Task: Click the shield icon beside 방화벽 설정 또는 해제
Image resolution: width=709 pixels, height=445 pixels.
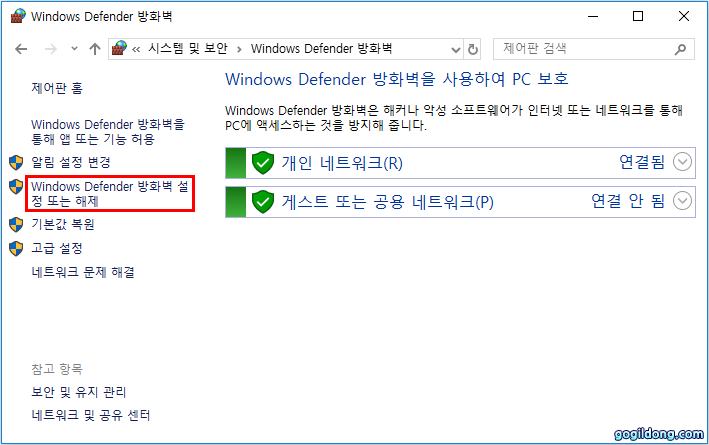Action: click(x=16, y=186)
